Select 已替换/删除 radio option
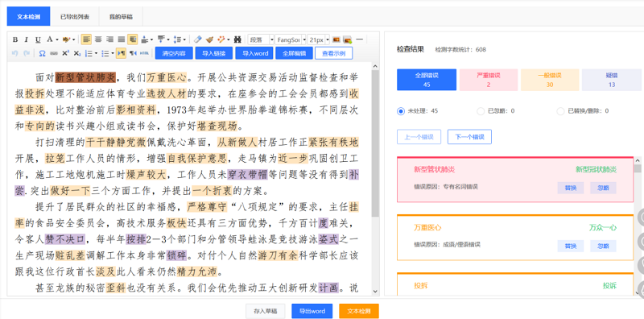 [560, 111]
